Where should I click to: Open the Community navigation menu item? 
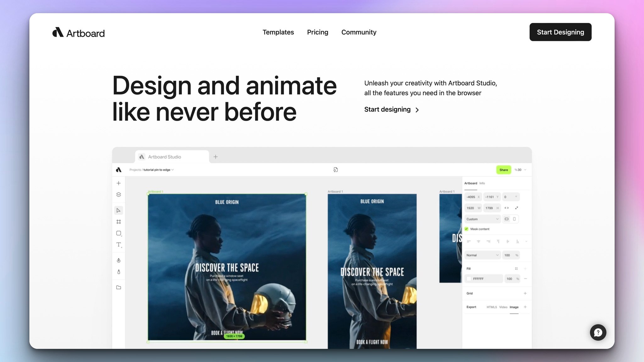(x=359, y=32)
